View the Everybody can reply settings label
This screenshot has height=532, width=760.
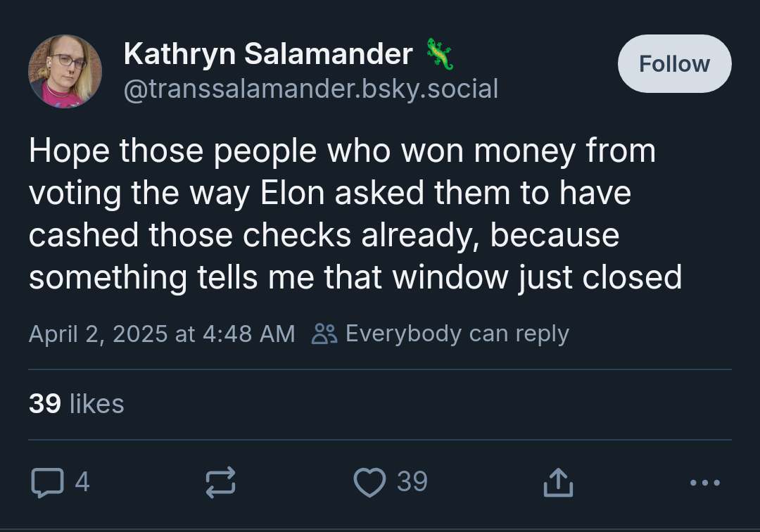click(457, 334)
